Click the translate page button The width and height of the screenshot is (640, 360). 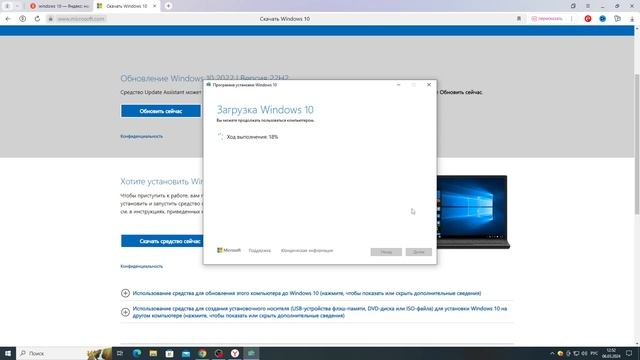[547, 19]
